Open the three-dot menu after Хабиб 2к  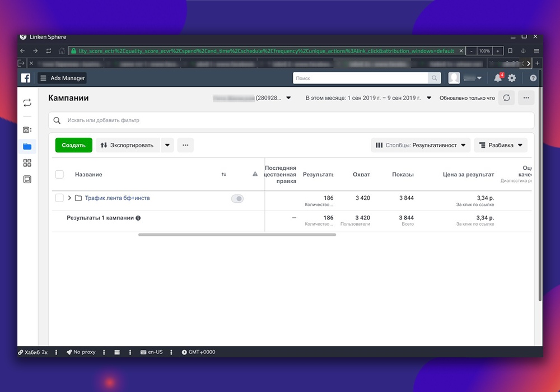coord(56,352)
